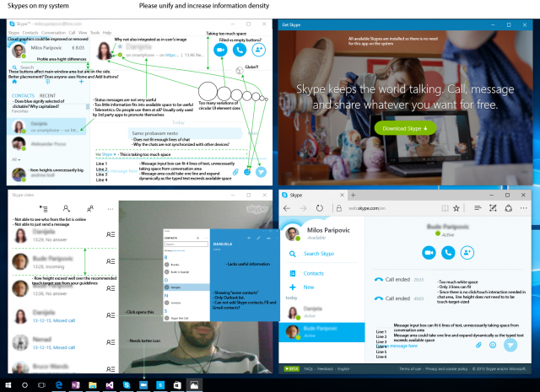The image size is (540, 392).
Task: Click Feedback link in web Skype footer
Action: tap(325, 369)
